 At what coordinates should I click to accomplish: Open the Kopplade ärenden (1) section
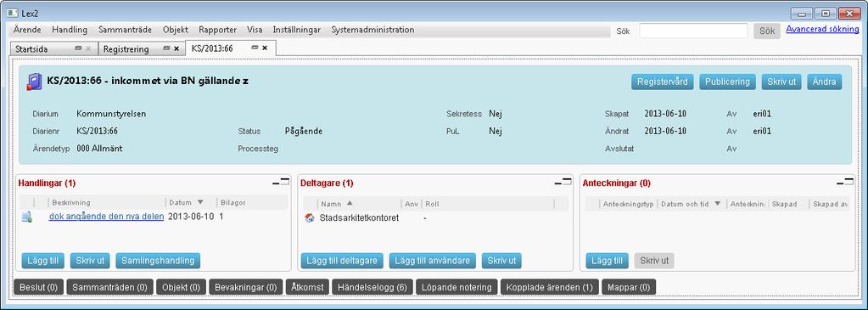(550, 287)
